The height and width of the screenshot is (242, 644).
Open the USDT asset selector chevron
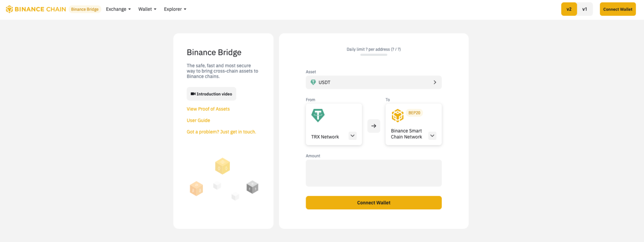pos(435,82)
